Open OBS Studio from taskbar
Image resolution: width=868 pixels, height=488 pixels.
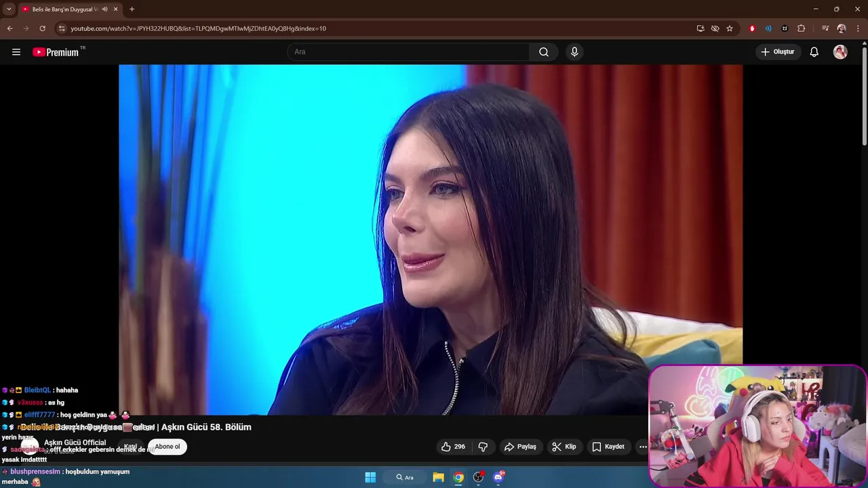point(479,477)
